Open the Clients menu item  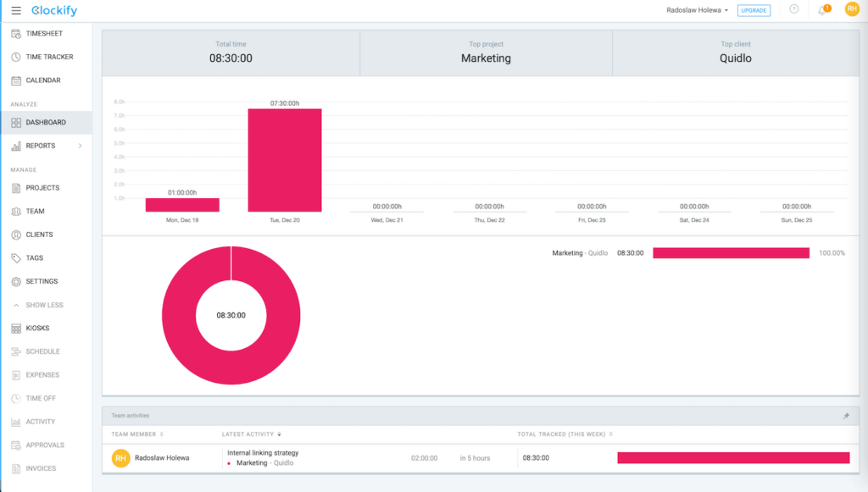pos(39,235)
